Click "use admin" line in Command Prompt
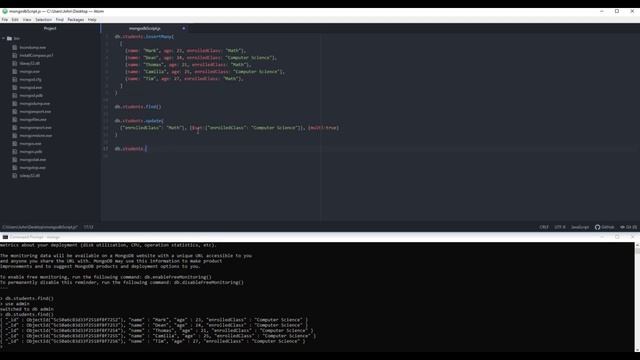The image size is (640, 360). [x=15, y=304]
